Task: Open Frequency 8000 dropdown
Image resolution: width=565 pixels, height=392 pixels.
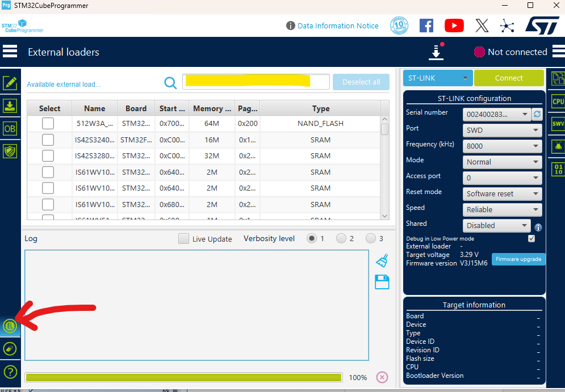Action: [502, 146]
